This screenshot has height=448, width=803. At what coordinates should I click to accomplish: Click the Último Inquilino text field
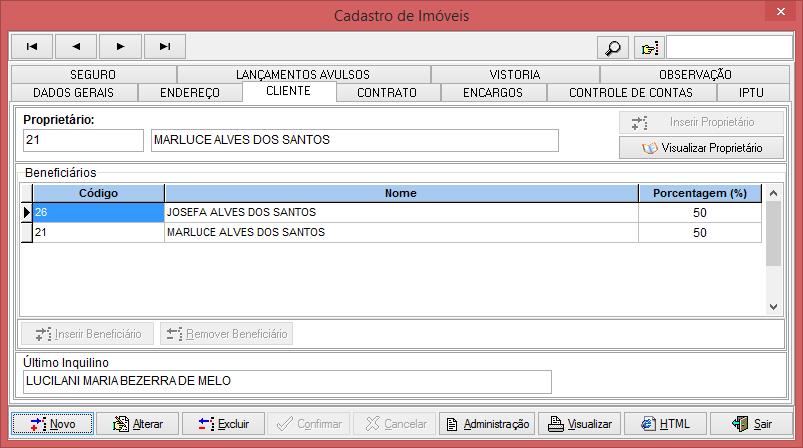286,382
